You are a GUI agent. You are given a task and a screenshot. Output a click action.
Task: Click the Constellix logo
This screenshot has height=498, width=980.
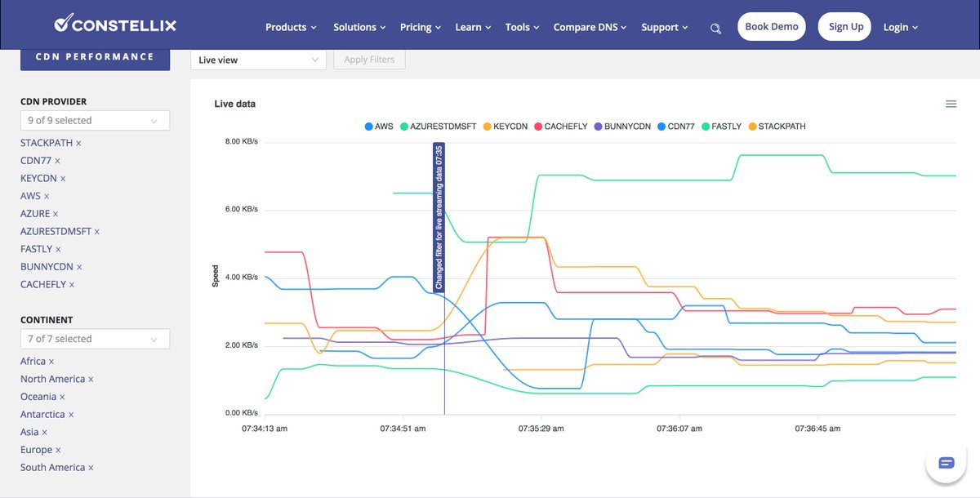pos(115,24)
